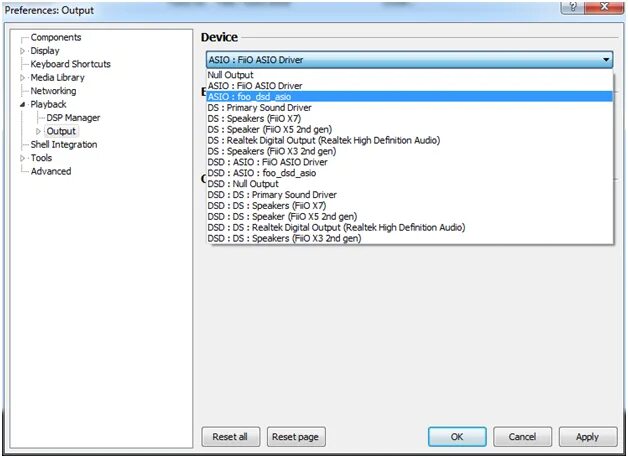The height and width of the screenshot is (458, 628).
Task: Click the Device combo box dropdown arrow
Action: point(606,60)
